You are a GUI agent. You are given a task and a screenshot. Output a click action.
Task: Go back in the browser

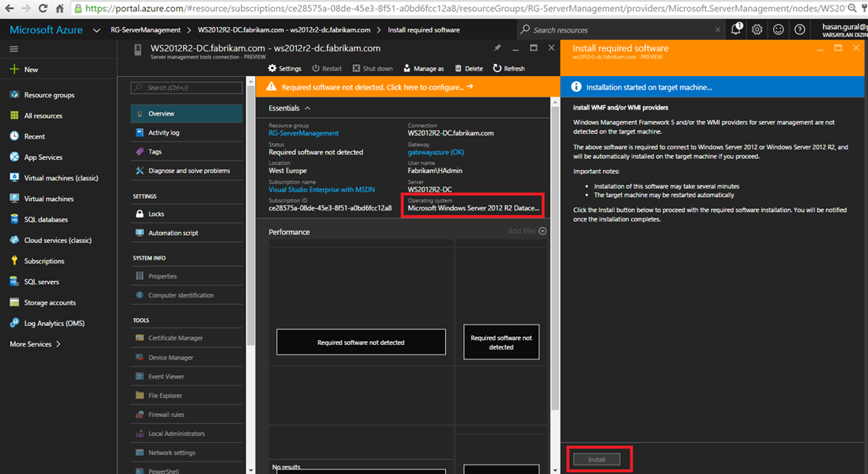pos(9,9)
